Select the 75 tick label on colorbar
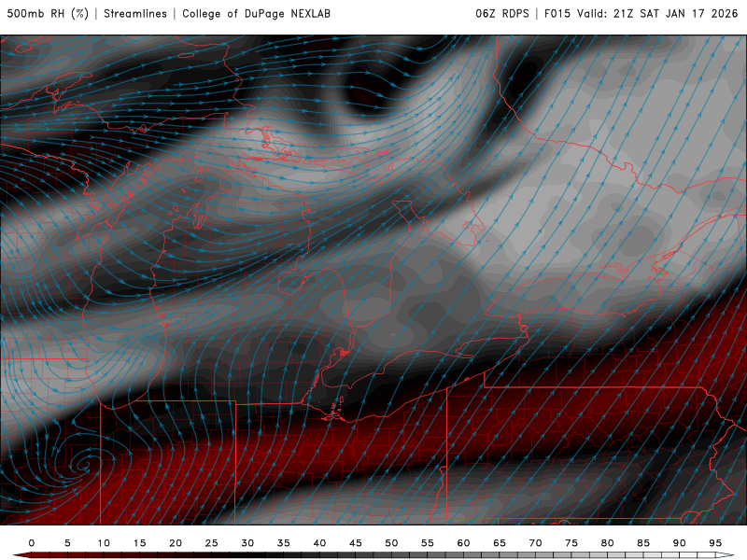Screen dimensions: 747x560 pyautogui.click(x=571, y=543)
